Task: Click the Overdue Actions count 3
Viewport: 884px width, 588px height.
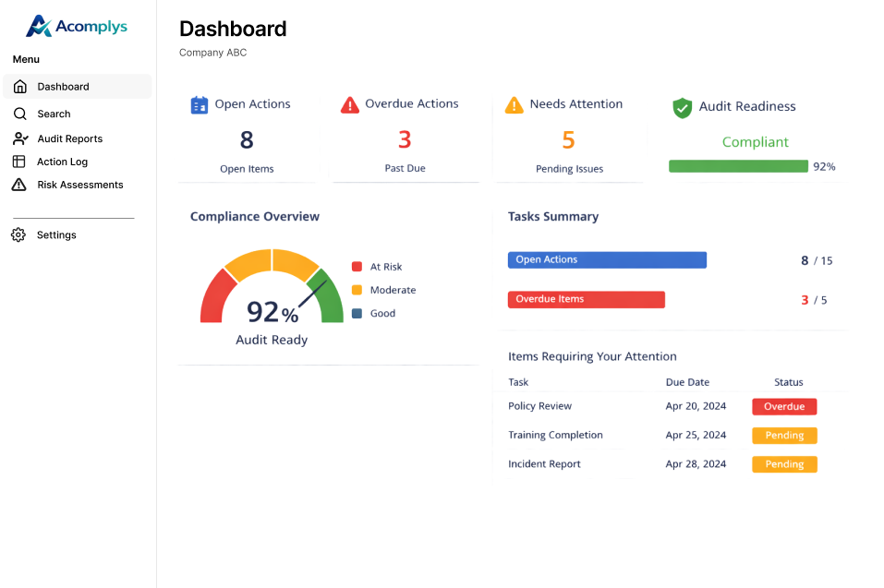Action: coord(405,139)
